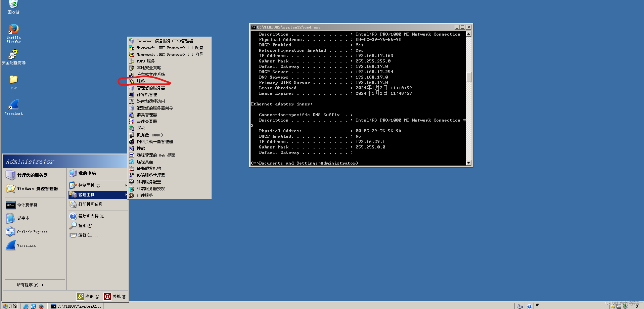Click cmd window scroll up arrow
Screen dimensions: 644x309
click(x=469, y=34)
